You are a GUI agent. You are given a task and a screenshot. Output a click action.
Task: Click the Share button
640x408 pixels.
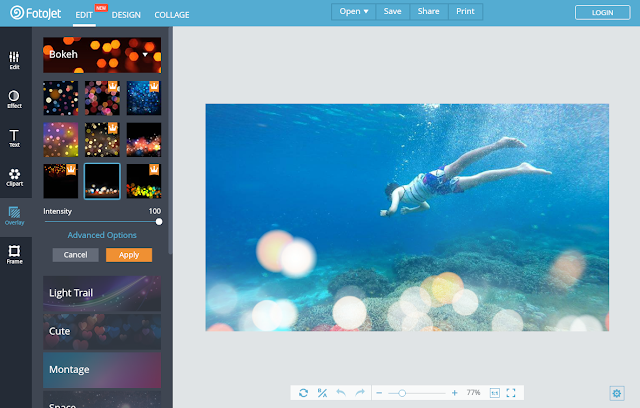[x=429, y=11]
